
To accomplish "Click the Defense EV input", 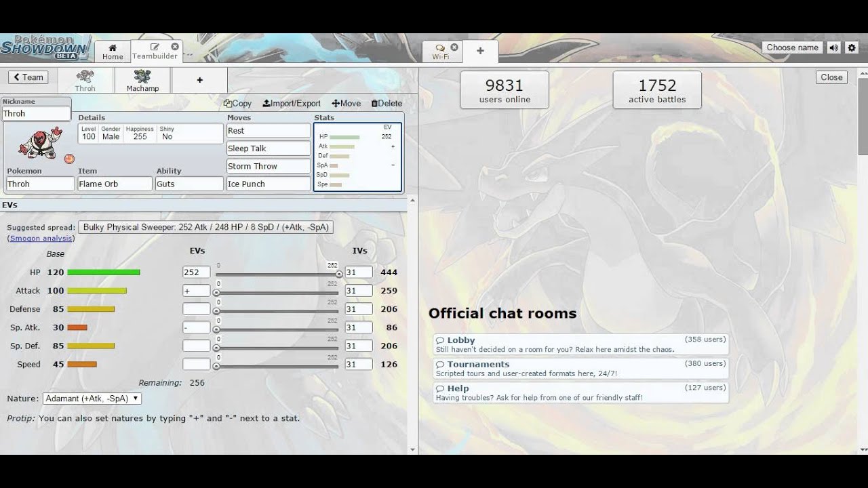I will 196,308.
